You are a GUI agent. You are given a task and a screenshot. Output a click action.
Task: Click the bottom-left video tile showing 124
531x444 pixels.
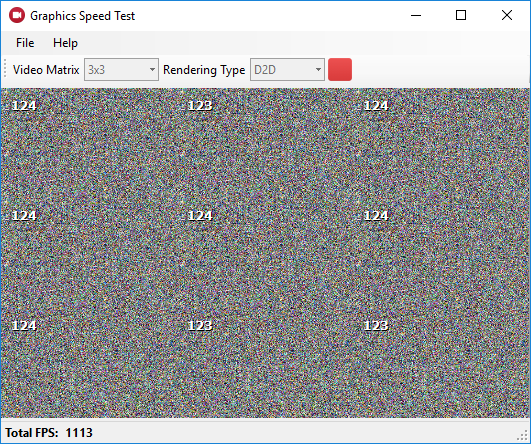89,363
